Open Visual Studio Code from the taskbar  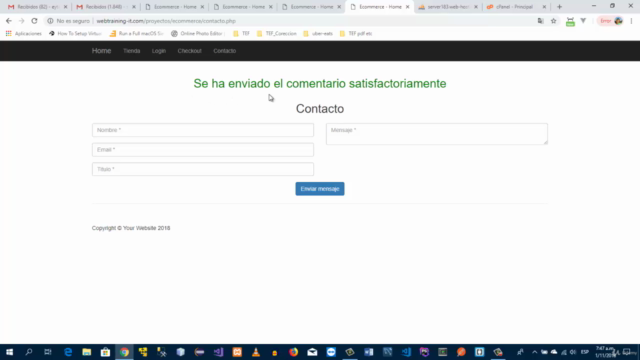point(406,352)
